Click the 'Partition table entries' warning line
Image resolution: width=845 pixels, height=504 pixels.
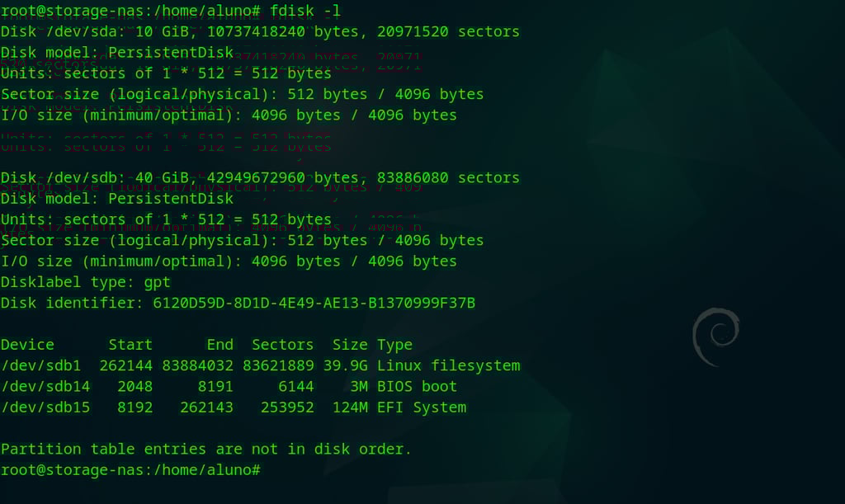pos(205,449)
